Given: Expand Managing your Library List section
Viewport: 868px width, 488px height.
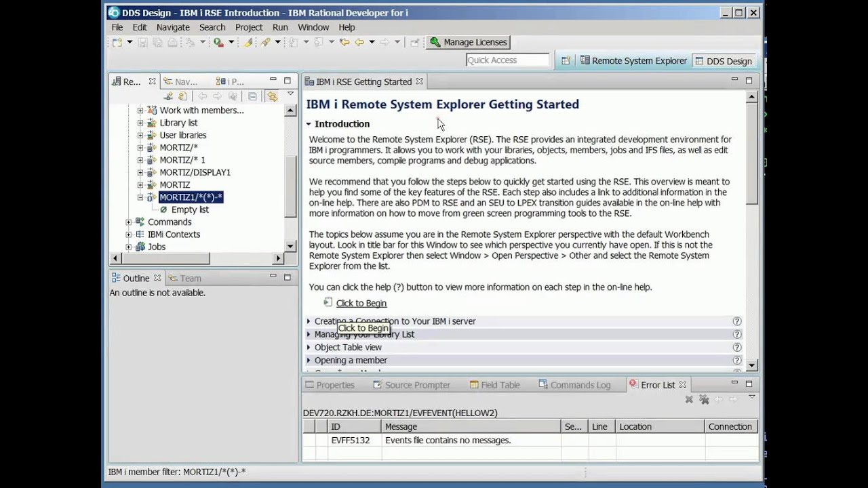Looking at the screenshot, I should 309,334.
